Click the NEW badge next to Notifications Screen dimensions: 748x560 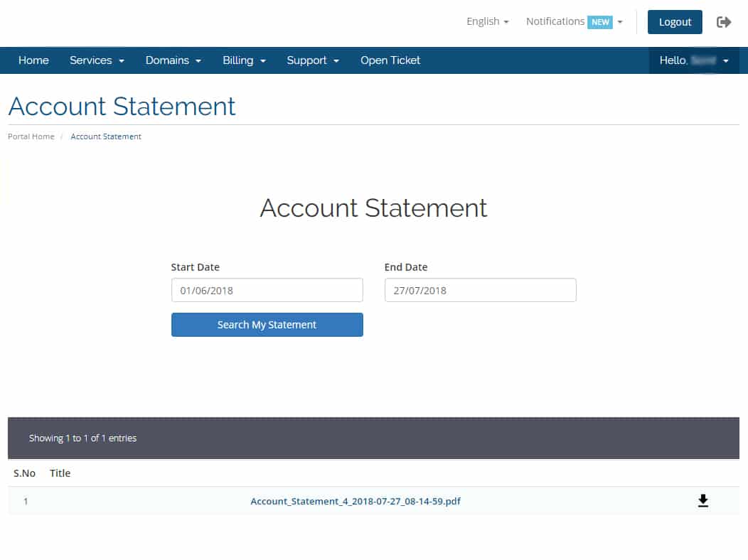(x=601, y=22)
